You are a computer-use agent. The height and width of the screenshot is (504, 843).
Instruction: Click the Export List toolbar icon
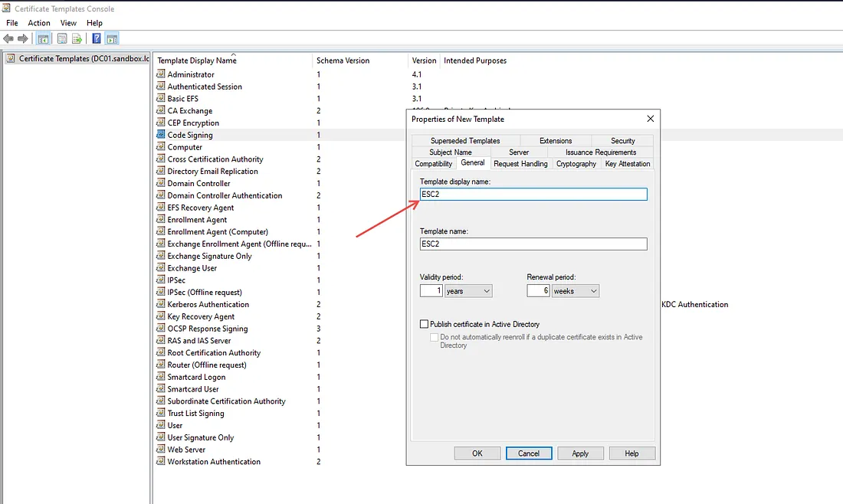[x=77, y=38]
